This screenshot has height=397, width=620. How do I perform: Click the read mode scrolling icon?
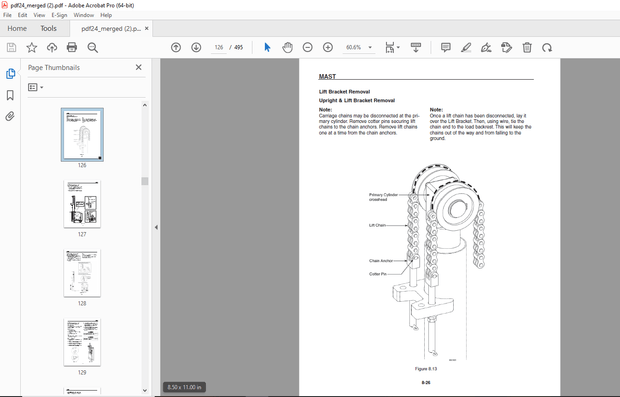(416, 48)
